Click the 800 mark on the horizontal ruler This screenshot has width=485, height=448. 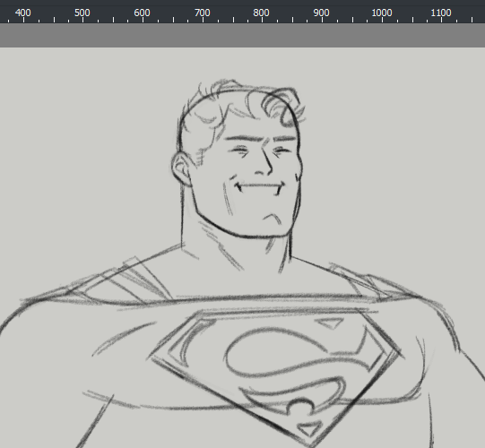click(x=262, y=13)
